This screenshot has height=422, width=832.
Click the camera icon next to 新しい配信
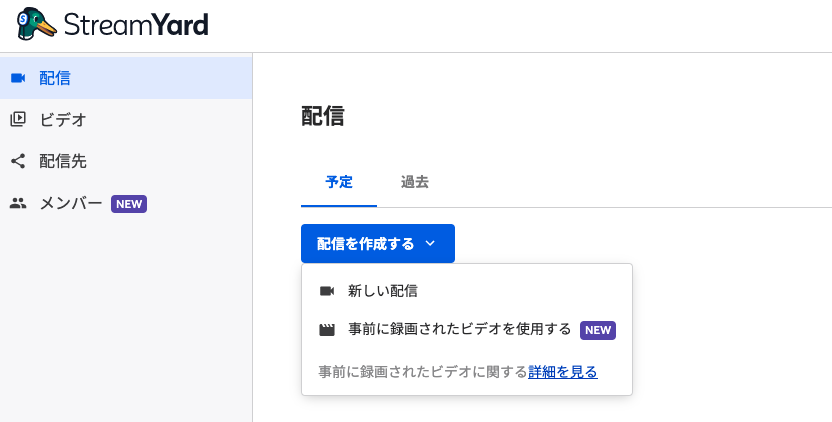[x=327, y=291]
